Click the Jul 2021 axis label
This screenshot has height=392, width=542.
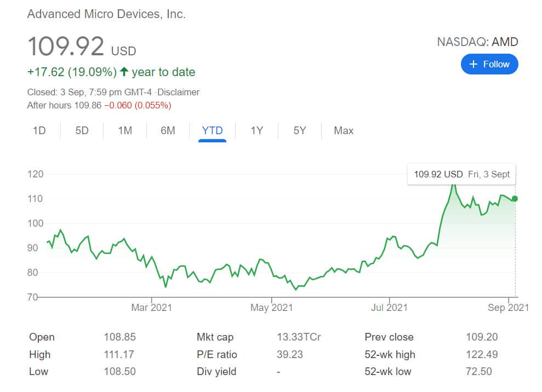[389, 307]
